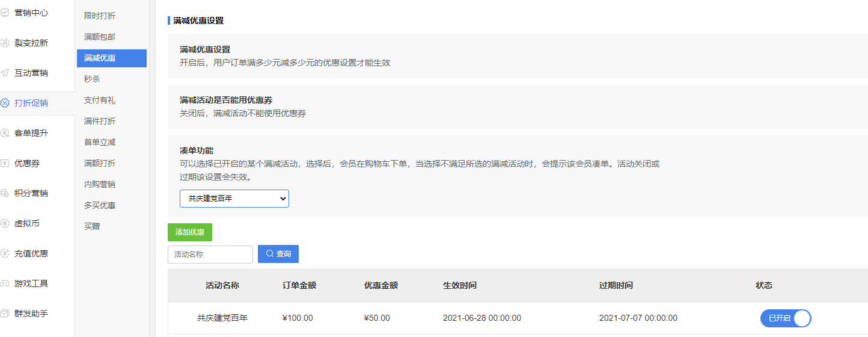Click the 互动营销 paper plane icon
The image size is (868, 337).
pos(5,73)
